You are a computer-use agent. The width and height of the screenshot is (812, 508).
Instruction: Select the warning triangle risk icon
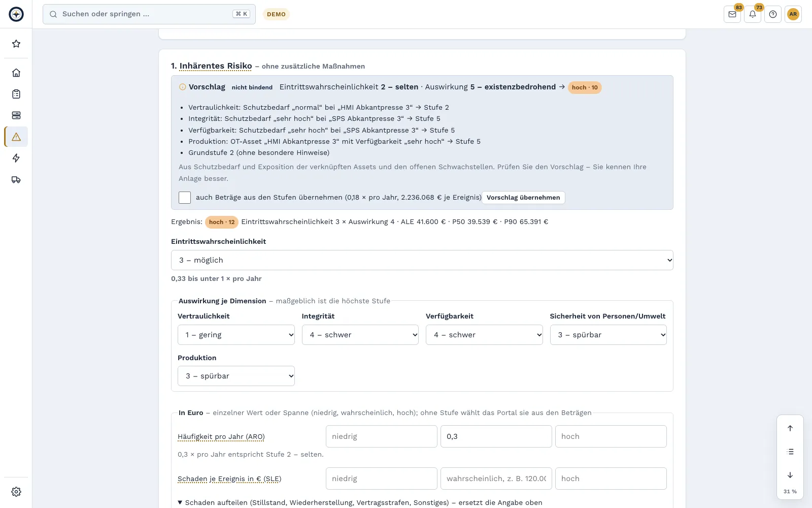click(x=16, y=137)
